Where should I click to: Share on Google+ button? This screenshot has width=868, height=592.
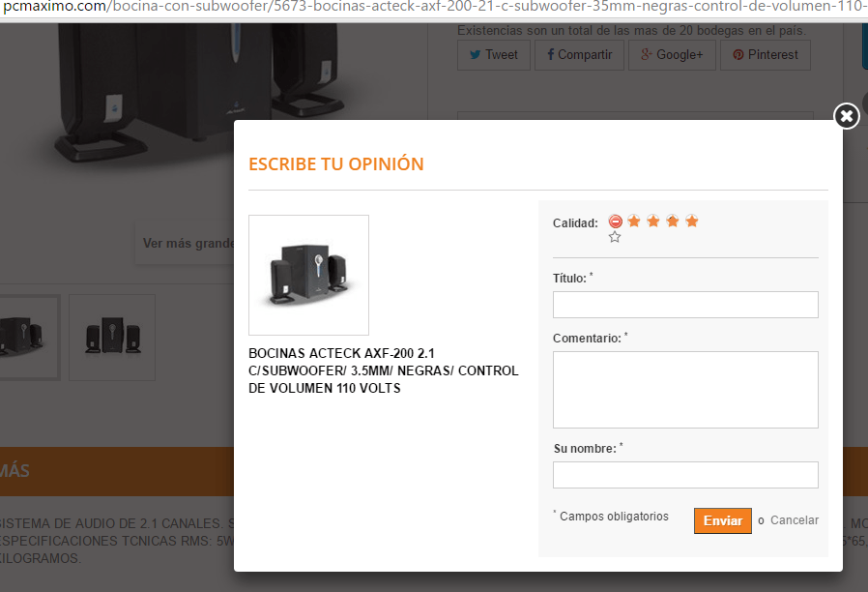(x=672, y=55)
